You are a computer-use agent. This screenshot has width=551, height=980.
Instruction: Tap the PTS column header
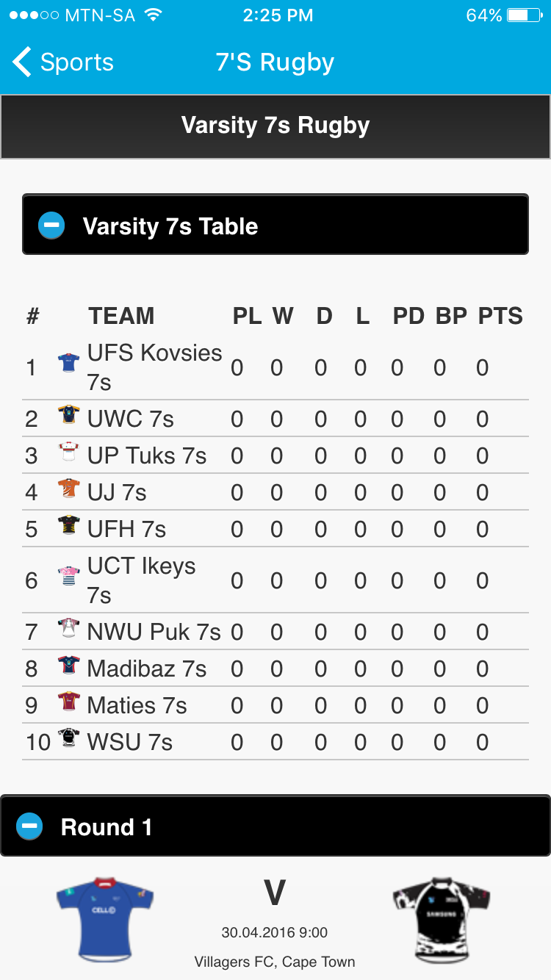pyautogui.click(x=500, y=316)
